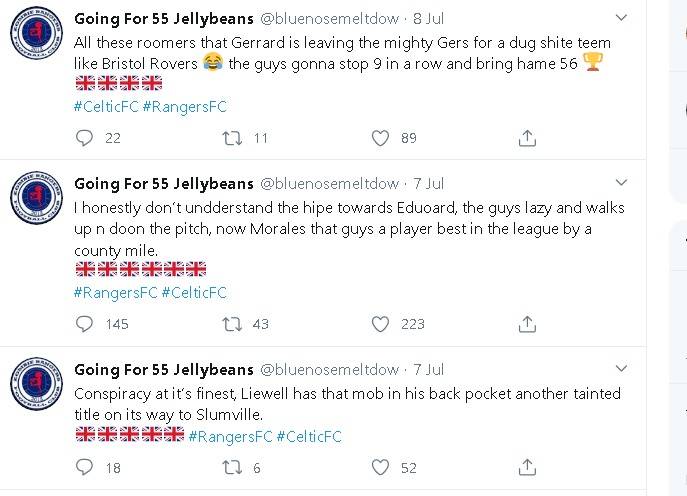Retweet the Bristol Rovers tweet
The height and width of the screenshot is (496, 687).
click(232, 139)
